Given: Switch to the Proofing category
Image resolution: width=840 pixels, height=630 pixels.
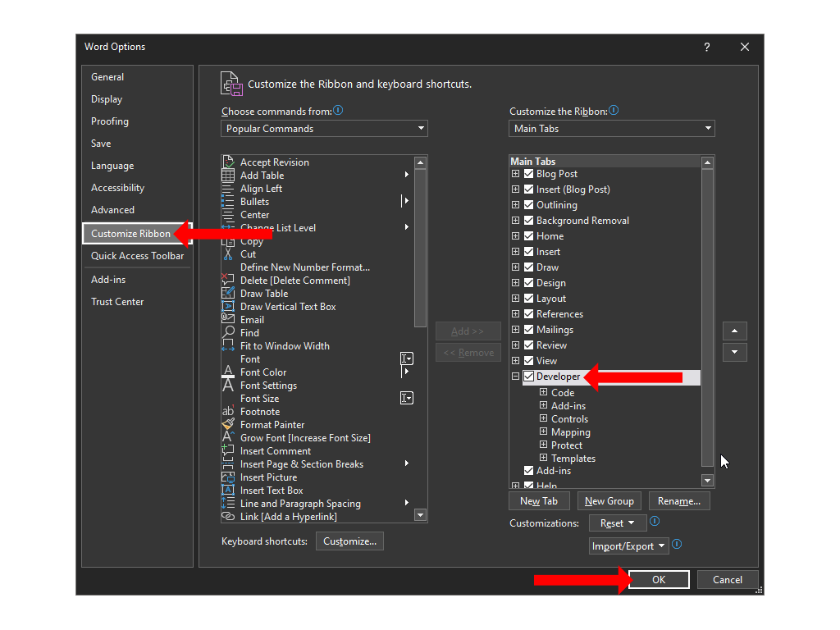Looking at the screenshot, I should (137, 121).
